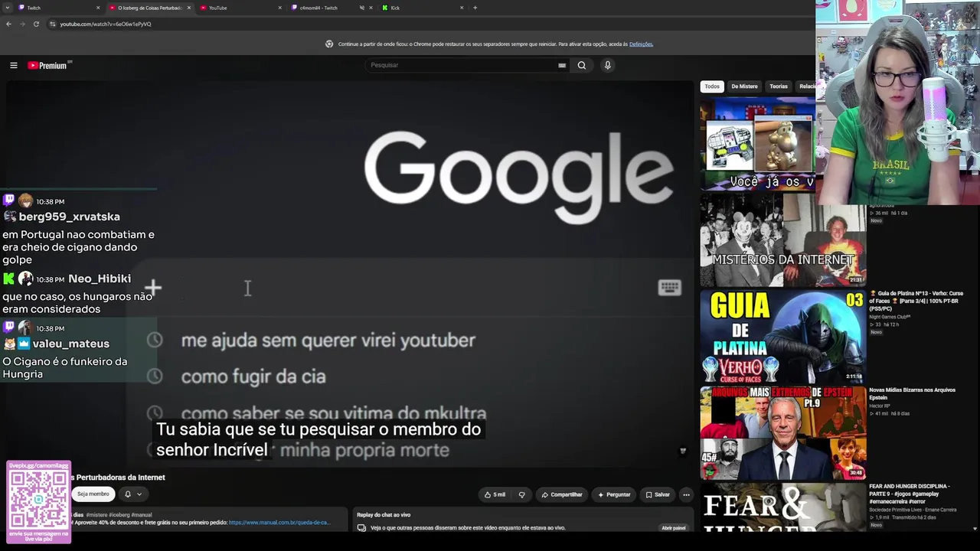Click the Seja membro button
This screenshot has width=980, height=551.
coord(93,494)
